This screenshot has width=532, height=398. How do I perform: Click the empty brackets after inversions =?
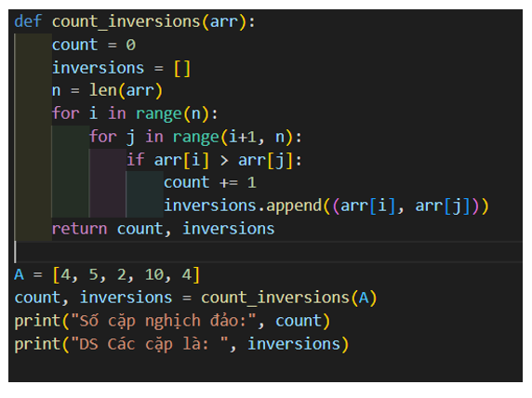pyautogui.click(x=182, y=69)
